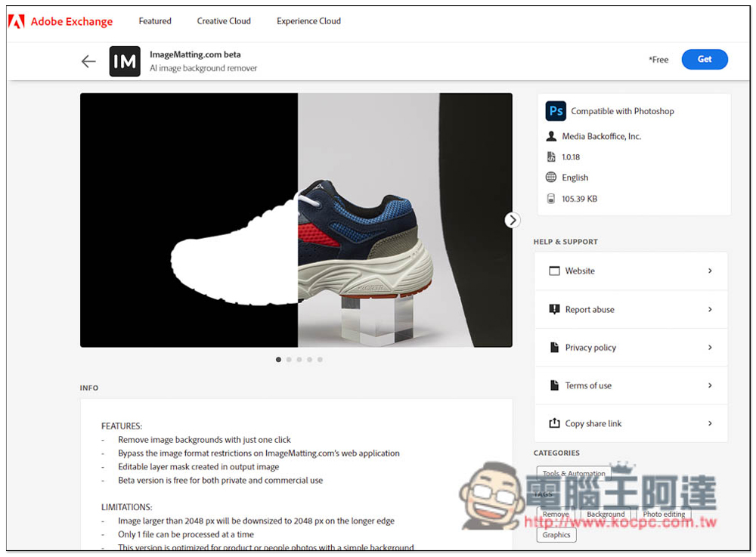756x557 pixels.
Task: Open the Featured menu
Action: pos(155,21)
